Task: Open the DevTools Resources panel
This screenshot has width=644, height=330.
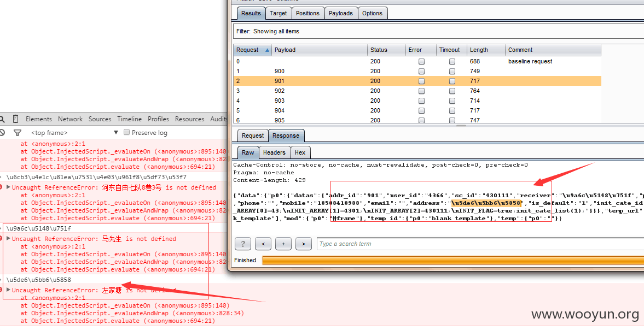Action: tap(189, 119)
